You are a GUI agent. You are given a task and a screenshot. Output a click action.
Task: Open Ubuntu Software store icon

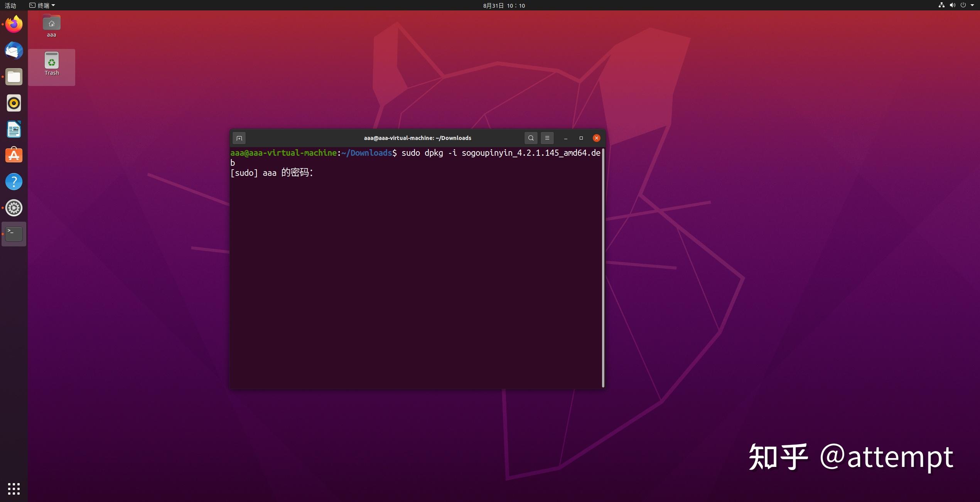[x=14, y=155]
